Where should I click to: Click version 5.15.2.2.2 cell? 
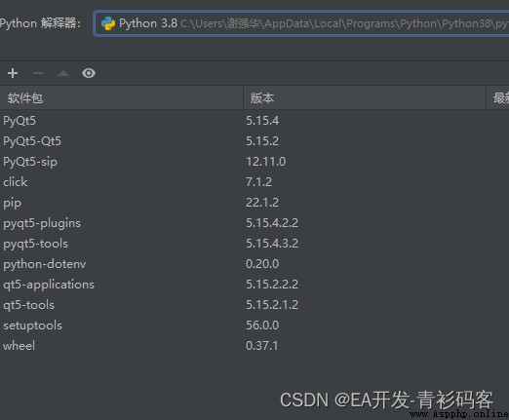[x=272, y=285]
